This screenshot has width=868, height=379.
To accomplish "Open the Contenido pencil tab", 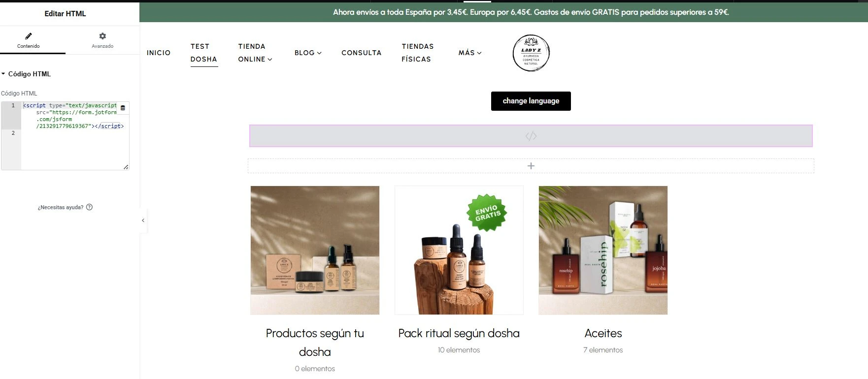I will [x=29, y=40].
